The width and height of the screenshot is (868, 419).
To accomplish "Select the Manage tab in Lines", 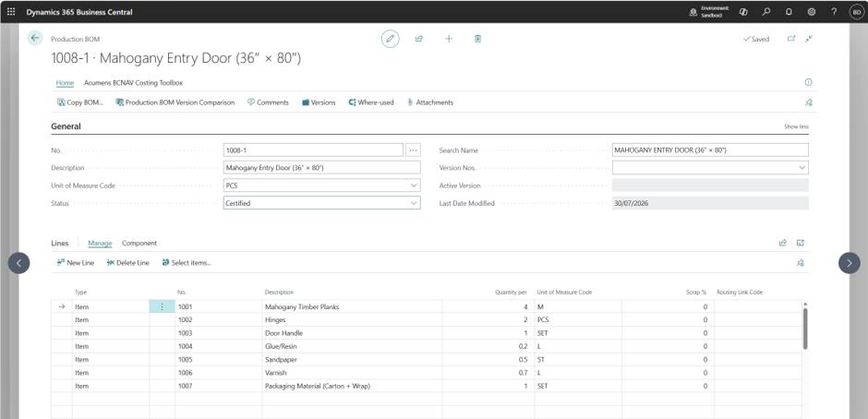I will click(100, 244).
